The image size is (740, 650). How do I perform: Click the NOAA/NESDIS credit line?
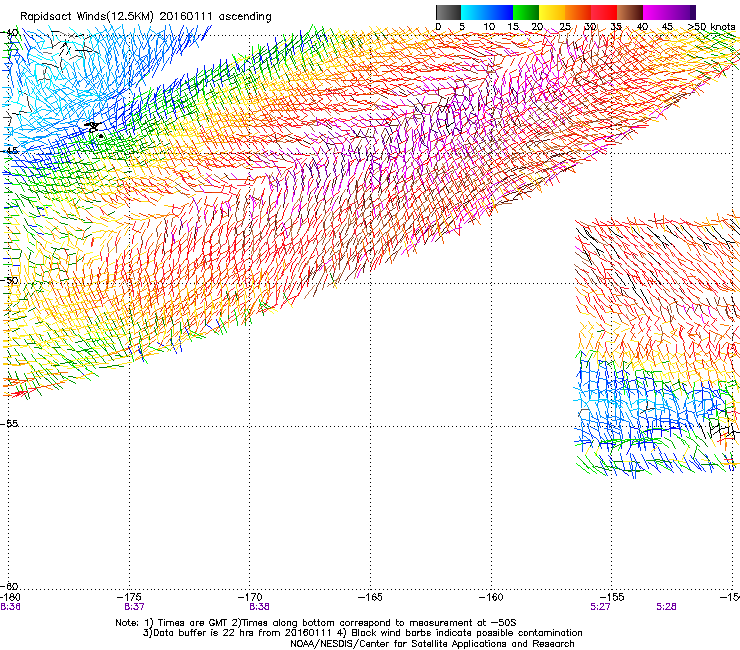pos(432,644)
